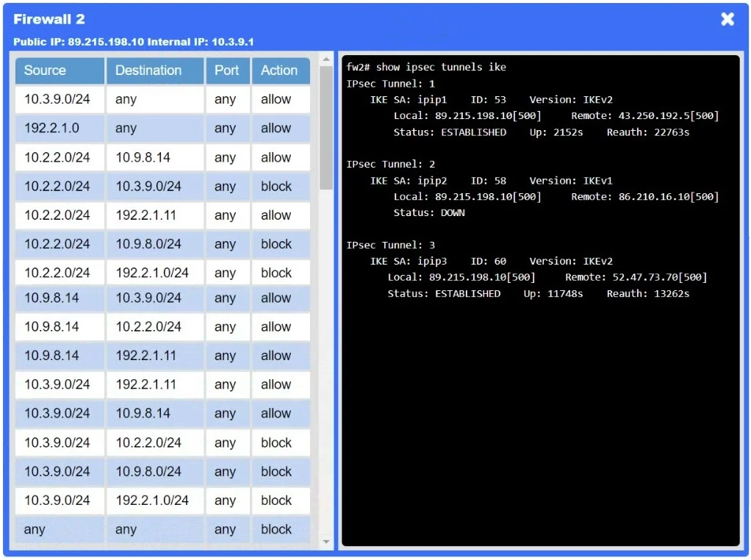Click the Public IP and Internal IP text
Image resolution: width=751 pixels, height=560 pixels.
[134, 42]
